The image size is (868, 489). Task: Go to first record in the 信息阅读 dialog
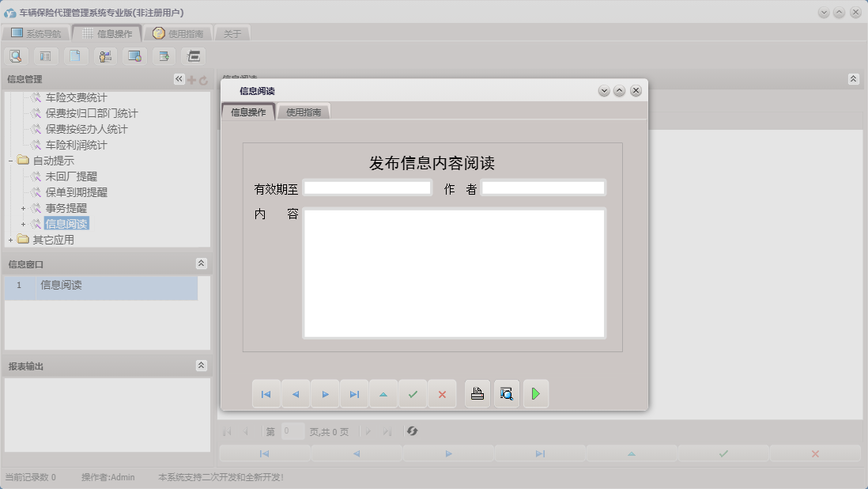coord(266,394)
